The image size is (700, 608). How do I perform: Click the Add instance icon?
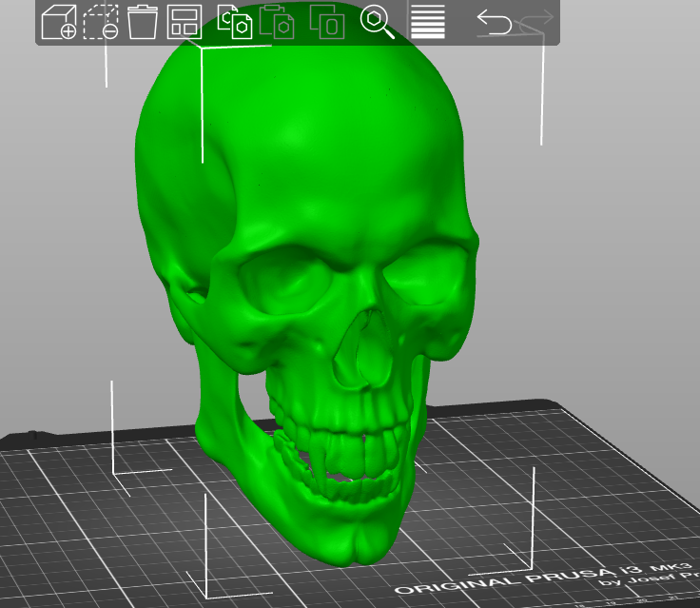327,22
